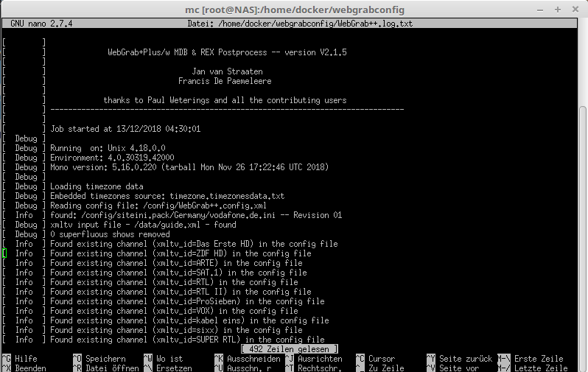Click the 'Mono version: 5.16.0.220' line
Image resolution: width=588 pixels, height=372 pixels.
pyautogui.click(x=190, y=167)
